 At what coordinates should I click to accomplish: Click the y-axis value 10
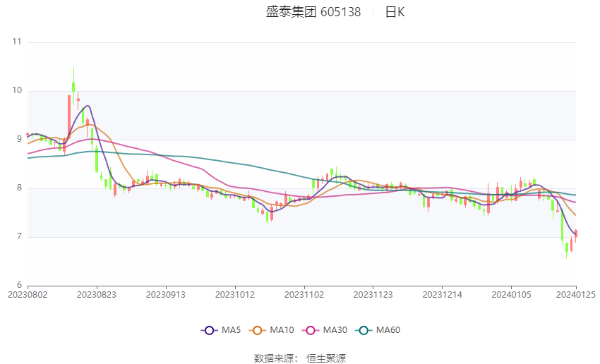click(x=17, y=90)
